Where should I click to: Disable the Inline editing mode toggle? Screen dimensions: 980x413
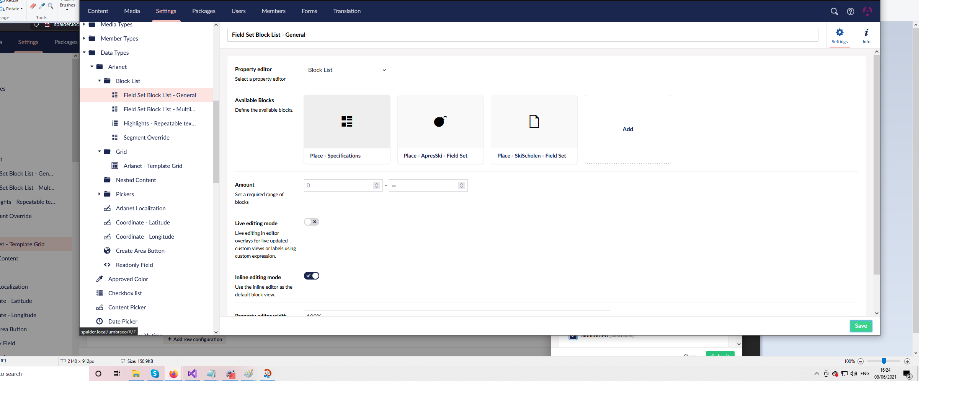pyautogui.click(x=311, y=276)
